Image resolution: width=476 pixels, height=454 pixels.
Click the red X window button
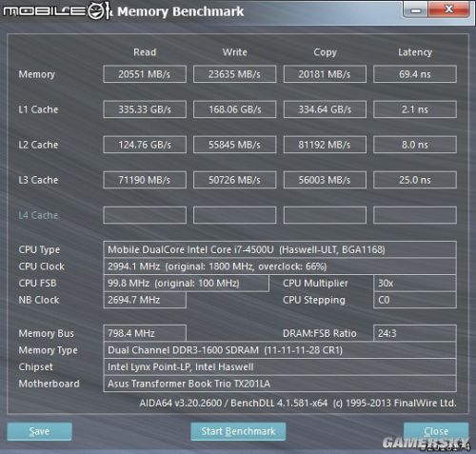tap(448, 10)
